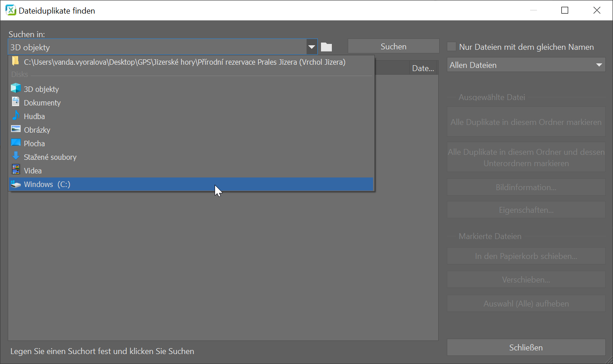Click the Date... column header
Screen dimensions: 613x364
click(423, 68)
